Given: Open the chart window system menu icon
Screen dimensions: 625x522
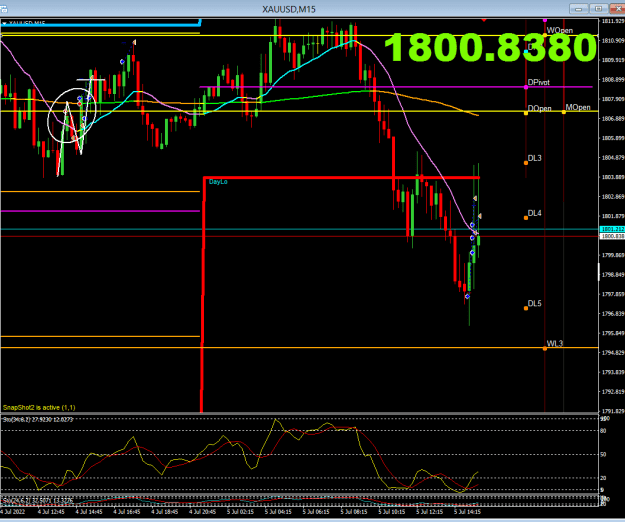Looking at the screenshot, I should point(3,9).
